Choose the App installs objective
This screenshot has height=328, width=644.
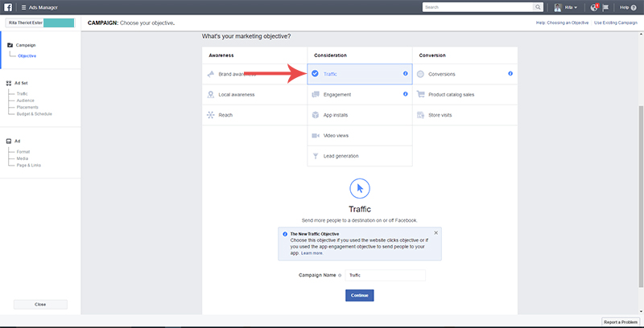click(x=360, y=115)
